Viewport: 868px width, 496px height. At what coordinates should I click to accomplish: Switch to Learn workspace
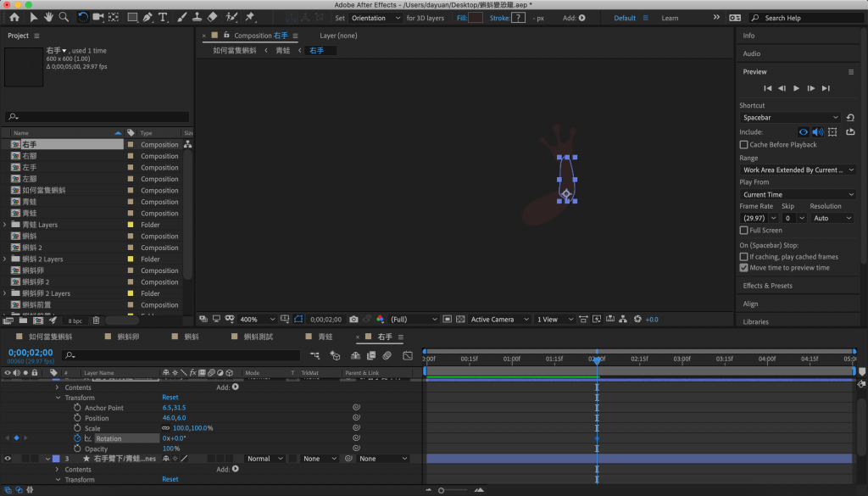(x=670, y=18)
